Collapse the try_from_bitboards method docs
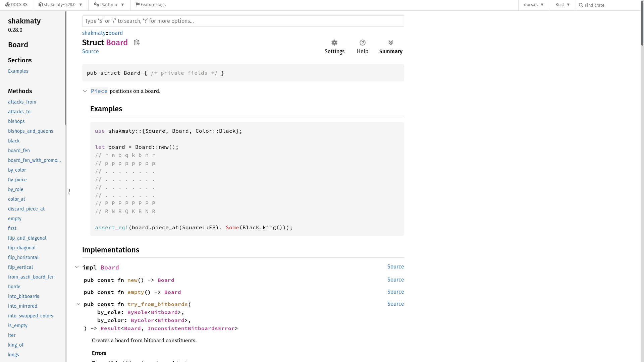 pyautogui.click(x=78, y=304)
